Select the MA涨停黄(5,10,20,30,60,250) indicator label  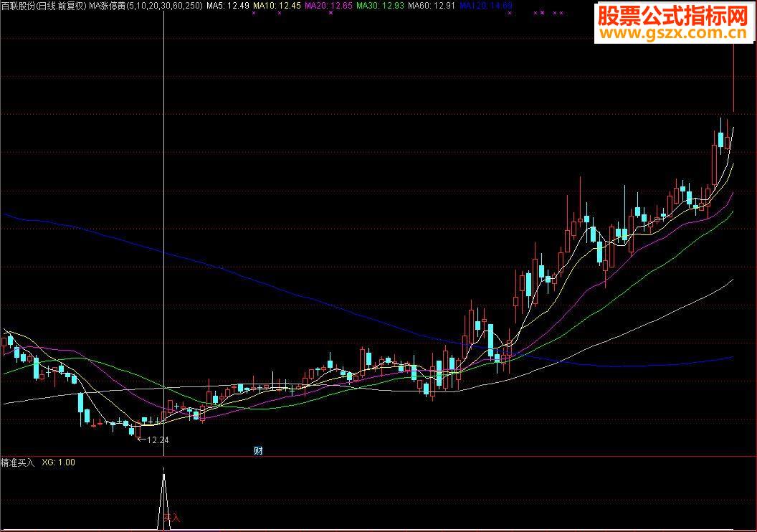coord(146,6)
